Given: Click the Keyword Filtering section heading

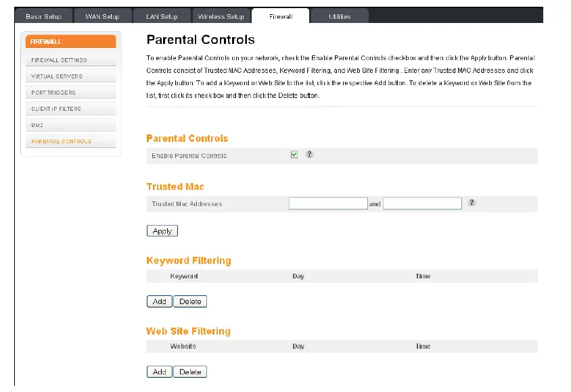Looking at the screenshot, I should click(189, 261).
